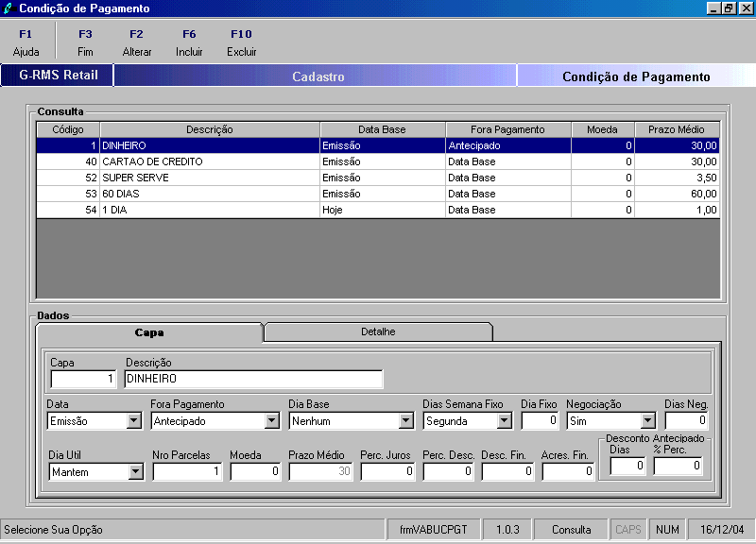Viewport: 756px width, 544px height.
Task: Click the Data Base column header
Action: [383, 129]
